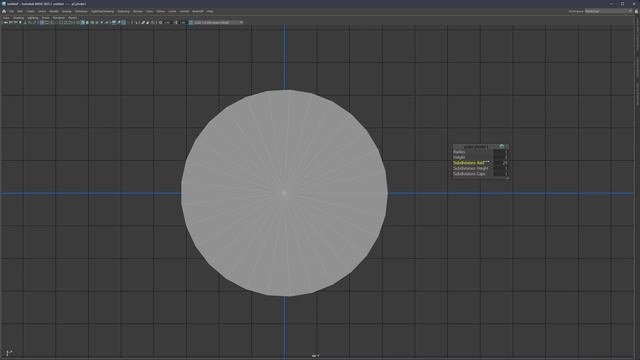640x360 pixels.
Task: Open the Render menu
Action: [138, 11]
